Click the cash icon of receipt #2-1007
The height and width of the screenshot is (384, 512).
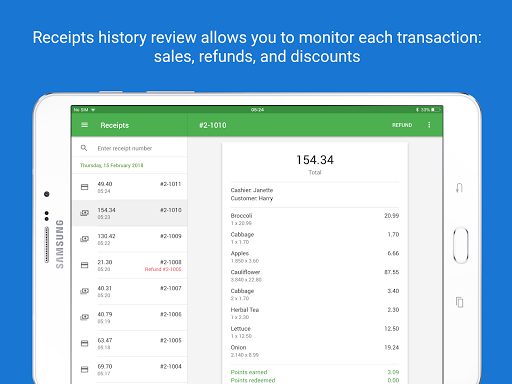click(x=85, y=291)
